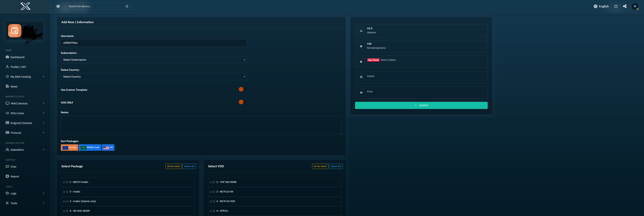Expand My DNS Hosting submenu
Screen dimensions: 644x216
coord(25,77)
